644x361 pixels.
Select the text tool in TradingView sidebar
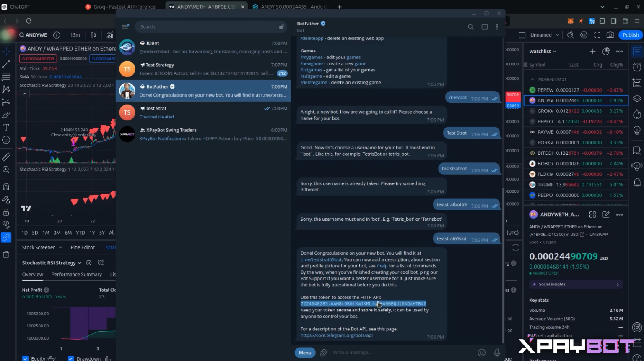tap(6, 127)
